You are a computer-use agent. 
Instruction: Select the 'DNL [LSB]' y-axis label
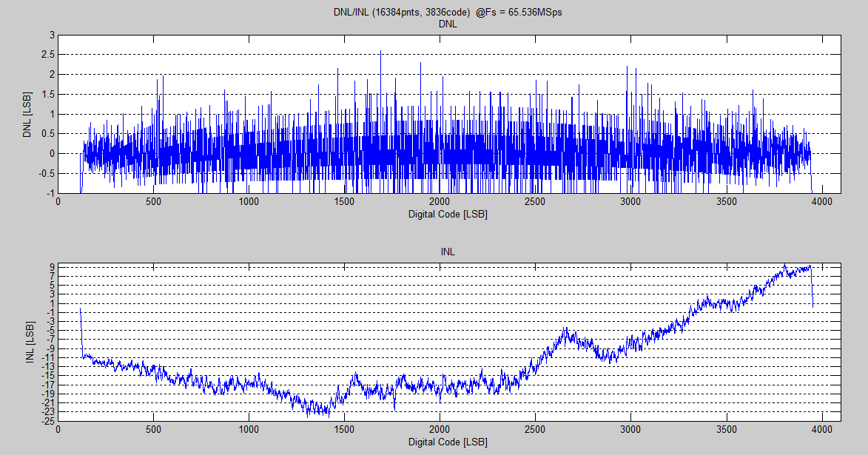pos(27,115)
